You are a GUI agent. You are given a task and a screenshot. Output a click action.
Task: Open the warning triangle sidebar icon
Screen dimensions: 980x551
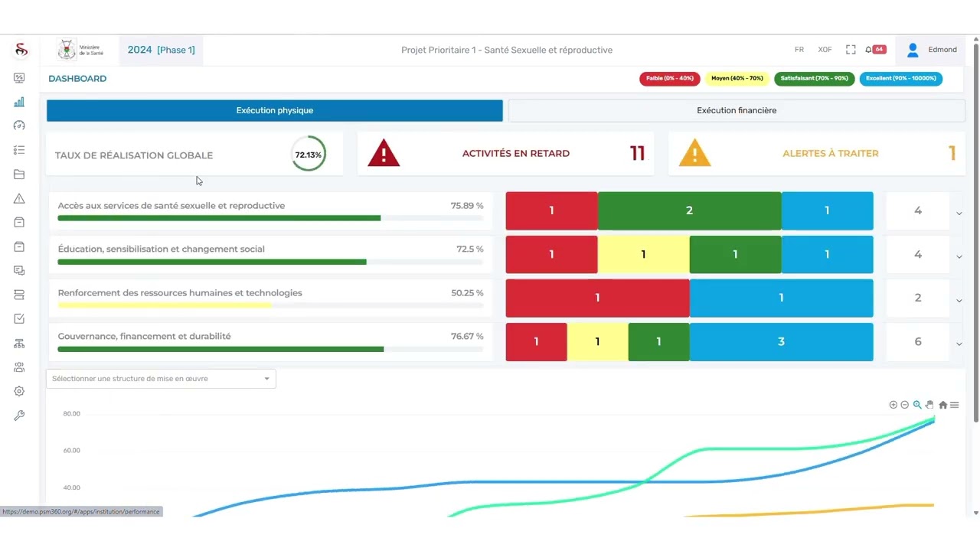(x=19, y=199)
